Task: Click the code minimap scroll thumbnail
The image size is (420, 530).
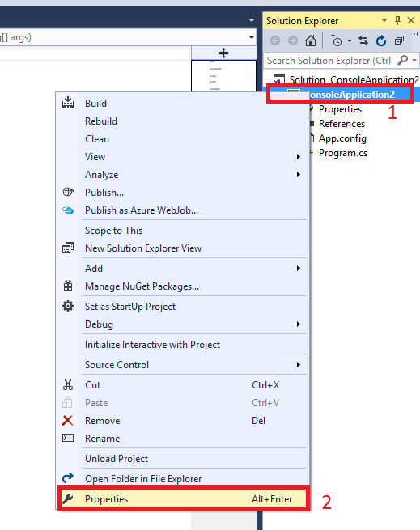Action: coord(223,76)
